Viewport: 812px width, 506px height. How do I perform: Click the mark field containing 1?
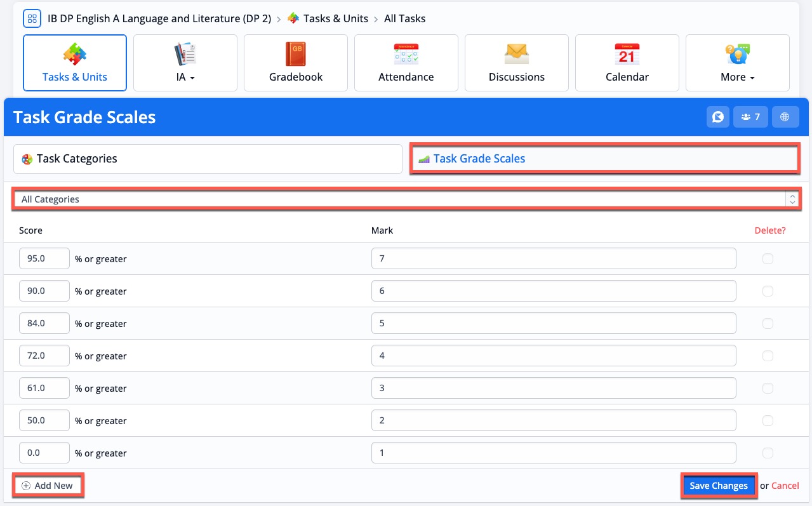tap(554, 453)
